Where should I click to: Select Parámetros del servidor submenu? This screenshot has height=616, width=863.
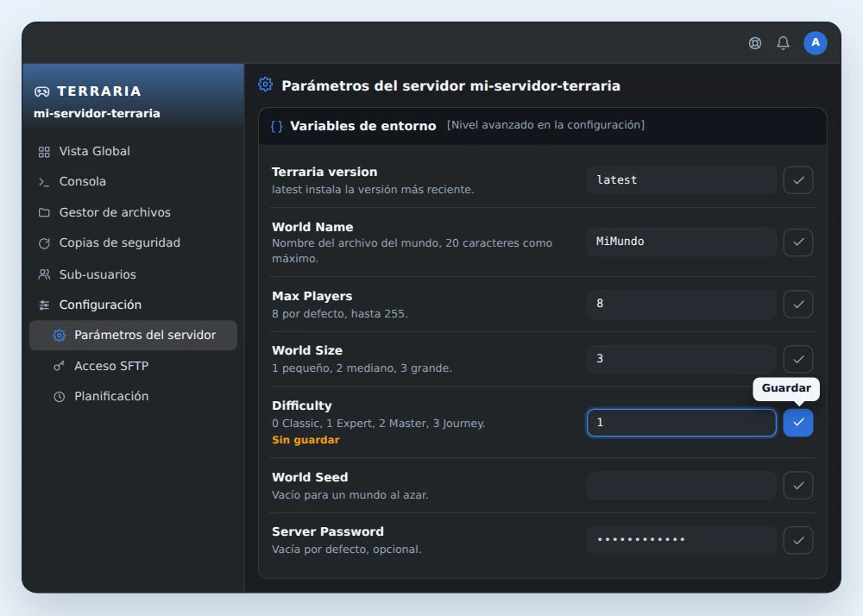(133, 335)
